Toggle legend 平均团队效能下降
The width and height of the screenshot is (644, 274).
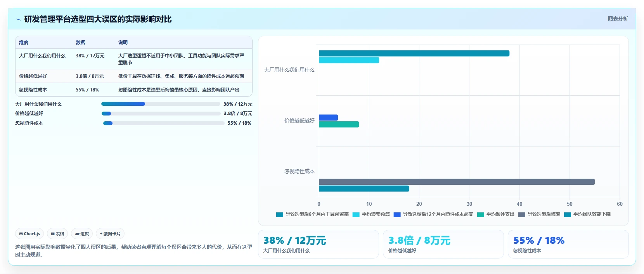tap(587, 214)
